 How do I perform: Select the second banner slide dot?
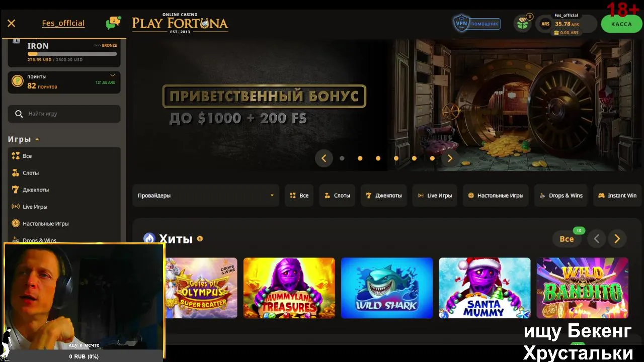point(360,158)
